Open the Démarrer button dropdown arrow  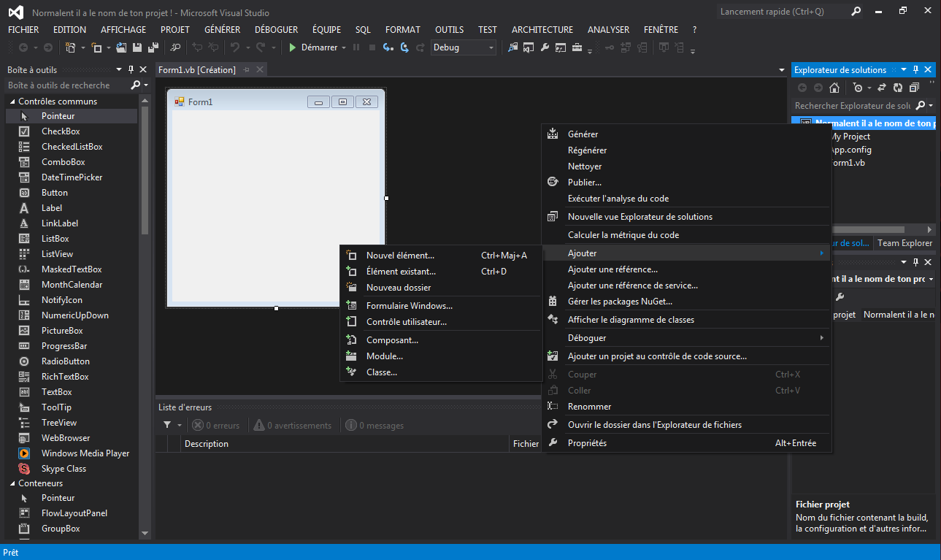tap(344, 47)
